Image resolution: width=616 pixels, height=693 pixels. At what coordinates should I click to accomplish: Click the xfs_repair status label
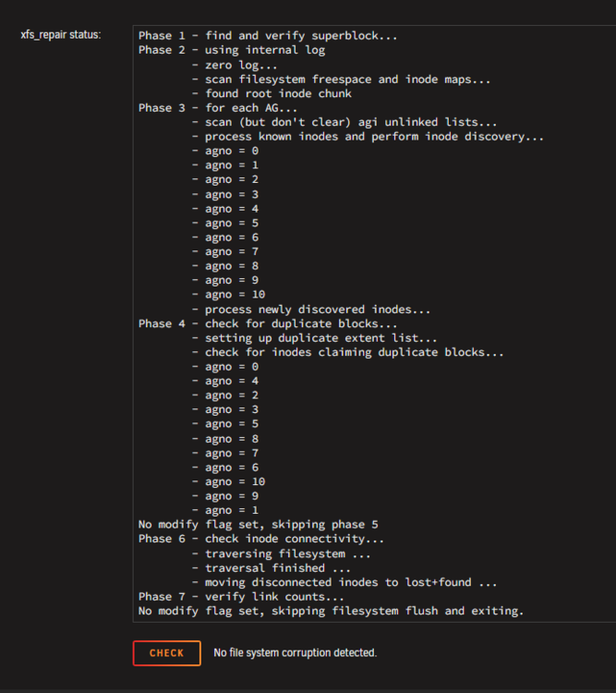coord(61,35)
